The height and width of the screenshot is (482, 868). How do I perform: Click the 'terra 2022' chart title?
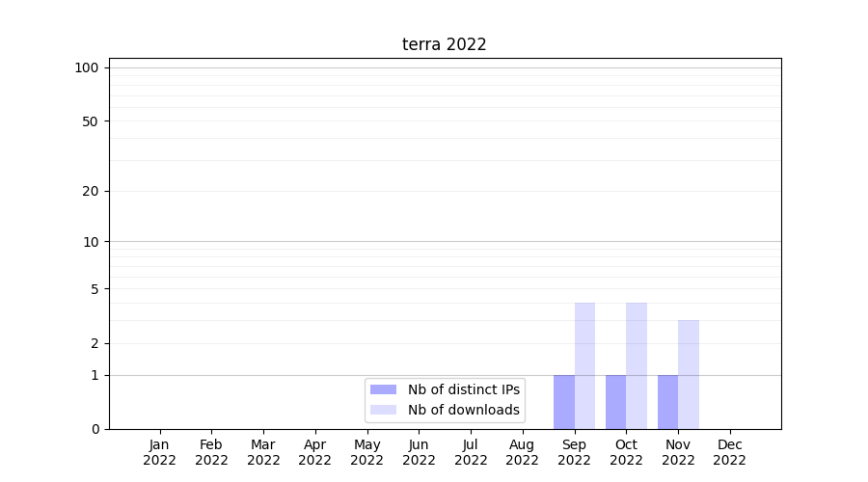(444, 44)
